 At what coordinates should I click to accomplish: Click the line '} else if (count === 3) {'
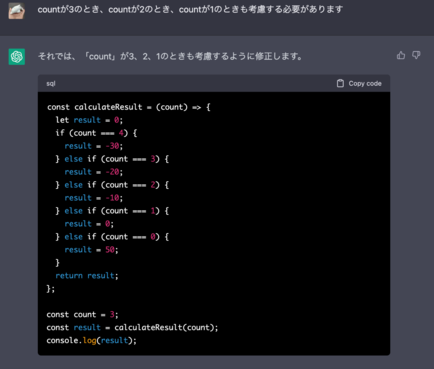[x=112, y=159]
